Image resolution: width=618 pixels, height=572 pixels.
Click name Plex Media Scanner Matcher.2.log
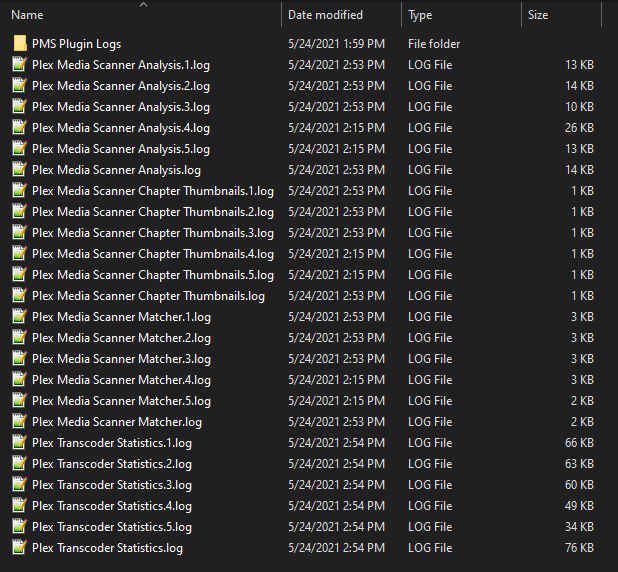pyautogui.click(x=121, y=338)
